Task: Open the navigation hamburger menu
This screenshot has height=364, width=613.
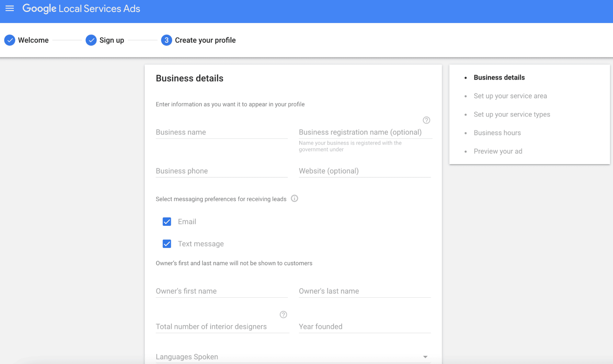Action: (x=10, y=8)
